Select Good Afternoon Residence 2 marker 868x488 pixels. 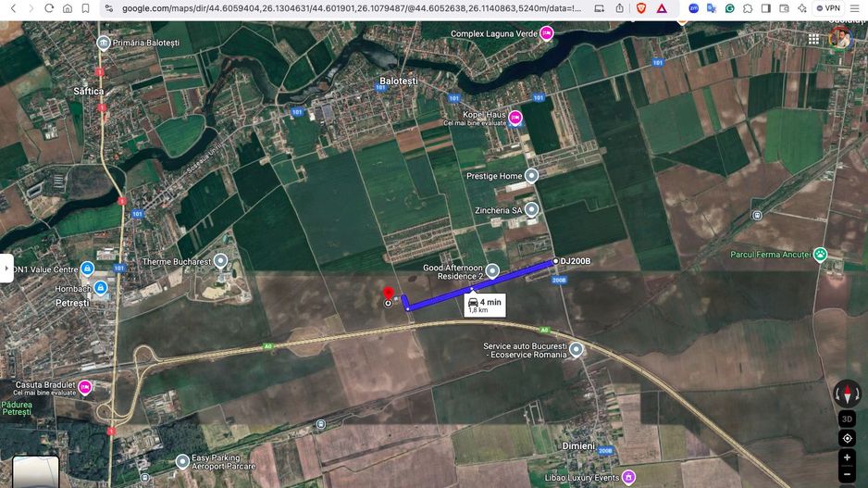click(492, 271)
